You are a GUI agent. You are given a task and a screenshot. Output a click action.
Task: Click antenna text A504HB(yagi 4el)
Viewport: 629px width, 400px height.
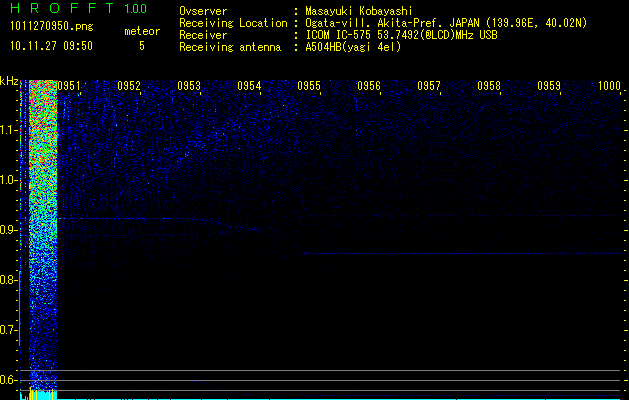[x=353, y=47]
